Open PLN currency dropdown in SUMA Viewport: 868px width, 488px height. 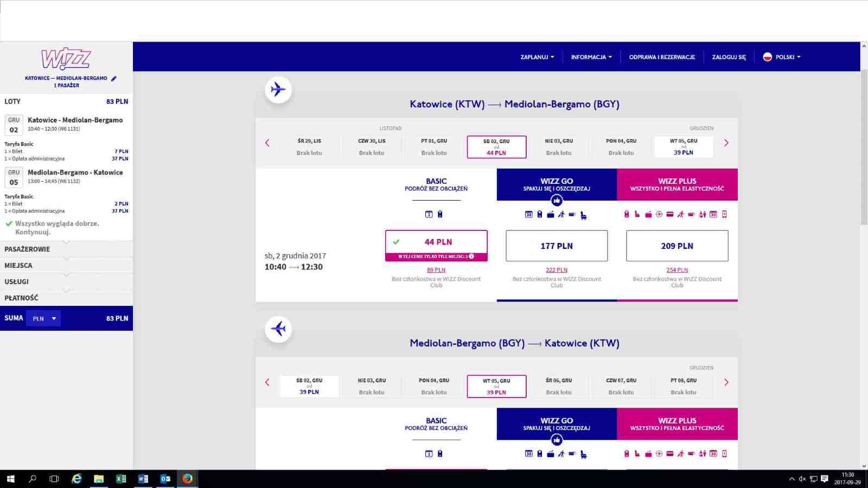44,319
